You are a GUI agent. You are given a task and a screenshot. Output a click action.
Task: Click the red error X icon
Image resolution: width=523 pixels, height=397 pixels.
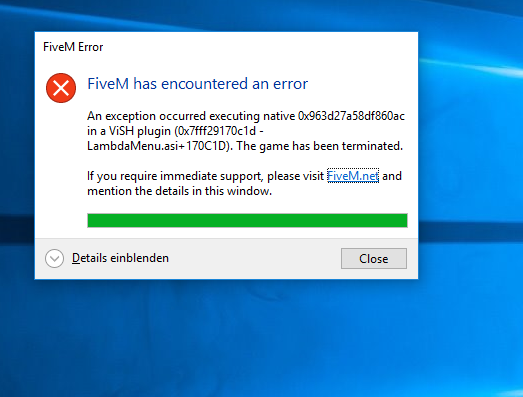coord(61,88)
